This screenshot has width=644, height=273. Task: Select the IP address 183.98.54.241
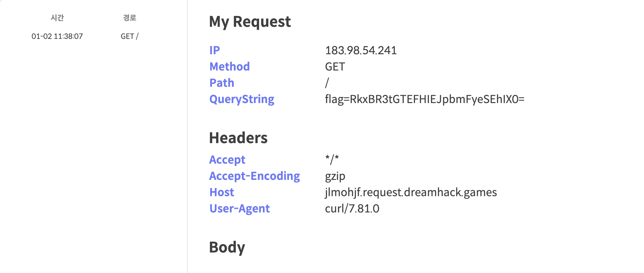361,50
